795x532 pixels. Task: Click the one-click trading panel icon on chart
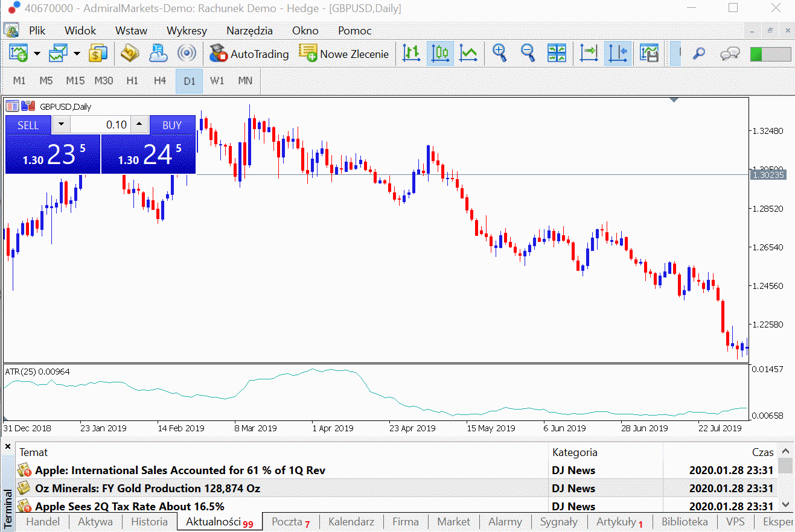coord(12,107)
